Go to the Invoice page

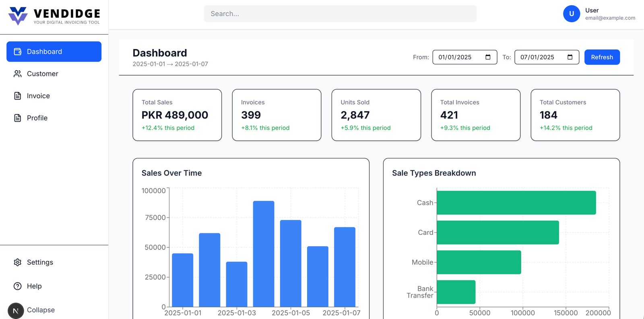(38, 96)
